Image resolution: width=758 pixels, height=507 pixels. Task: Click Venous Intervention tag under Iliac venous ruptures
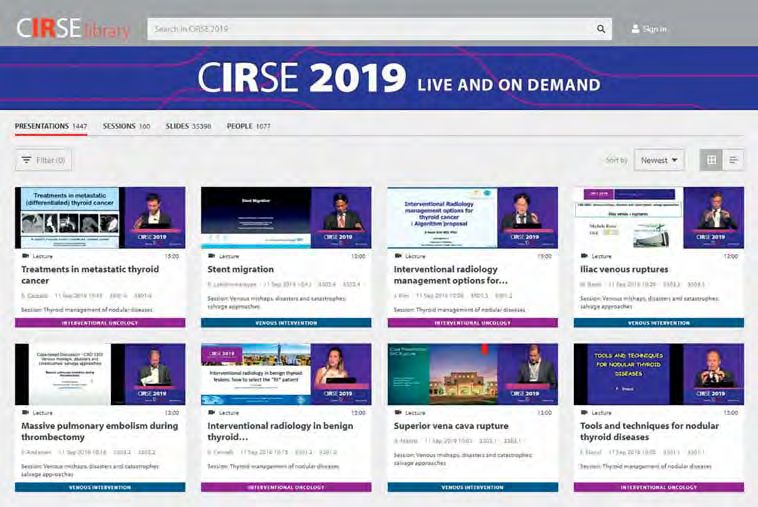(659, 322)
